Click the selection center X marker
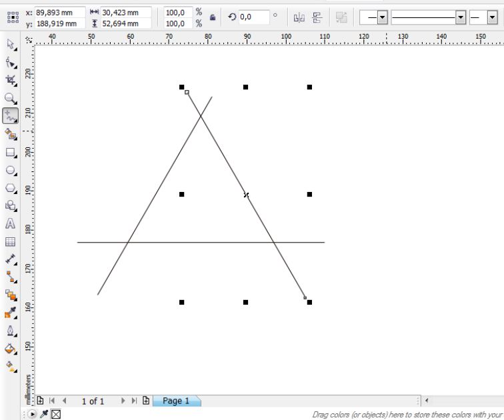 point(246,195)
